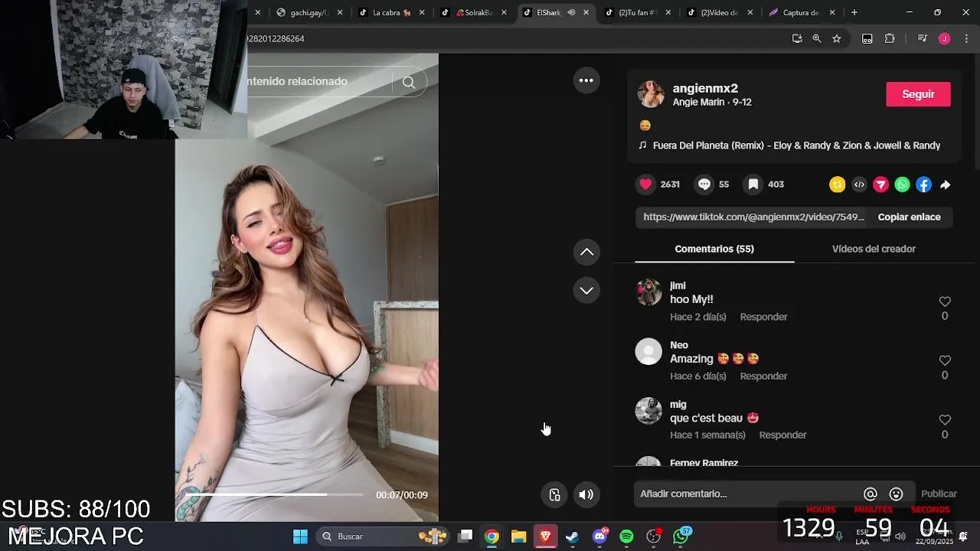Screen dimensions: 980x551
Task: Click Publicar to post comment
Action: click(x=939, y=494)
